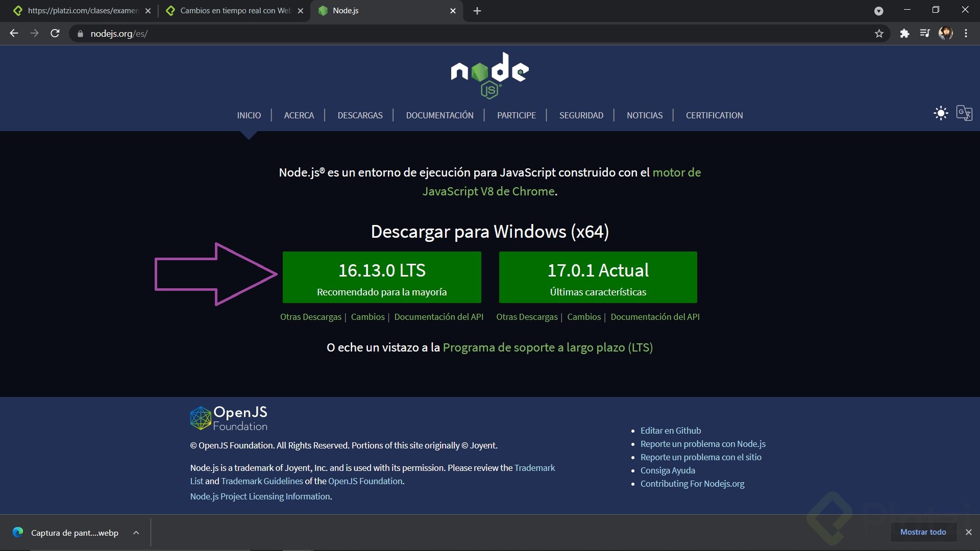This screenshot has width=980, height=551.
Task: Click Mostrar todo in downloads bar
Action: (923, 532)
